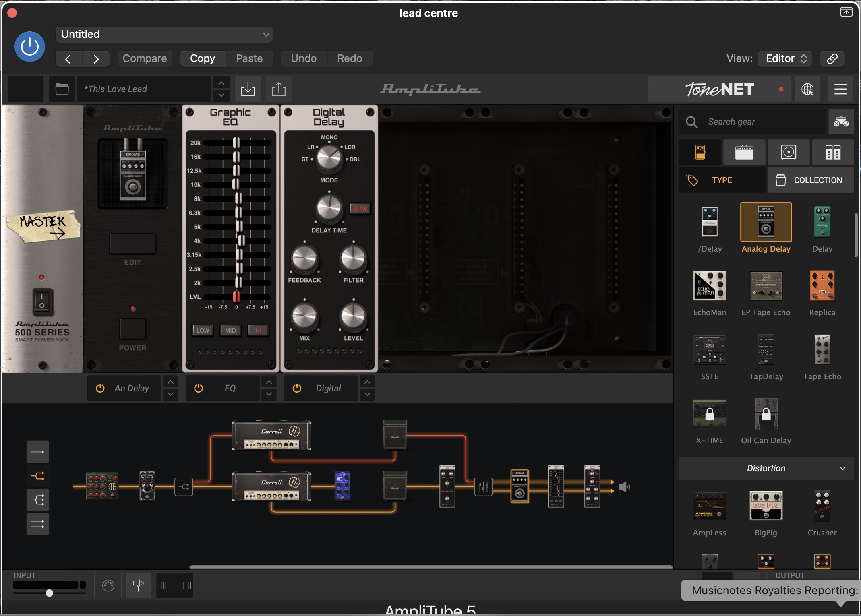Select the rack gear category

[x=832, y=152]
